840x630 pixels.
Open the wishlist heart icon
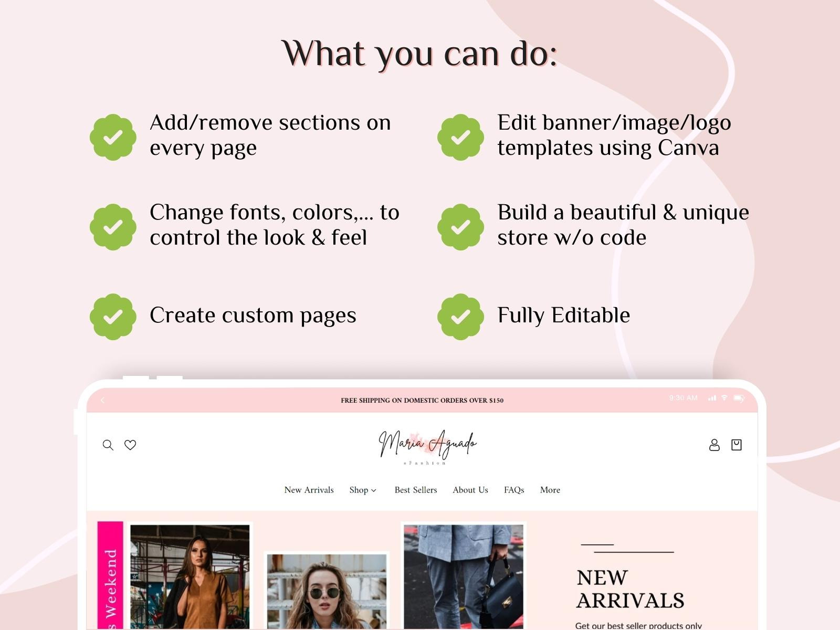click(130, 445)
